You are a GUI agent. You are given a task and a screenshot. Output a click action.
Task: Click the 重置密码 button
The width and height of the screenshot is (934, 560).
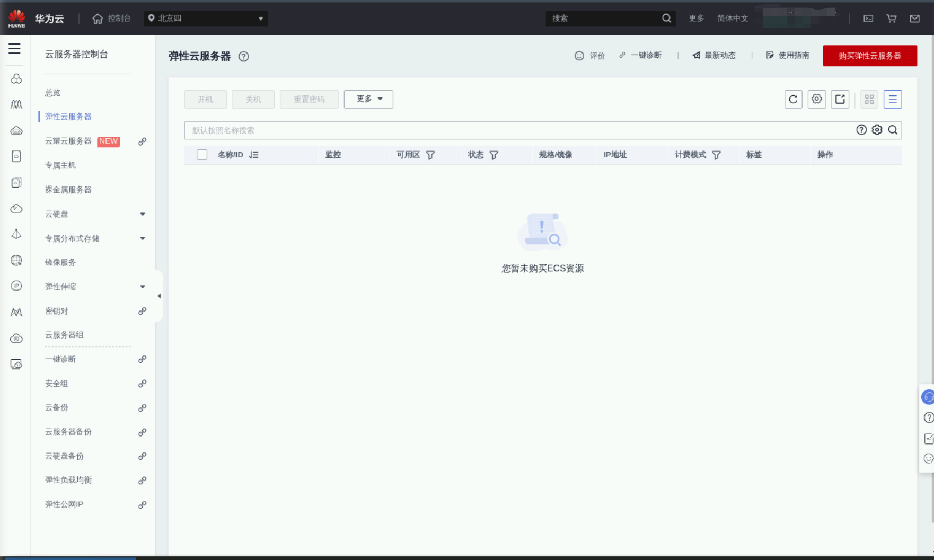309,99
